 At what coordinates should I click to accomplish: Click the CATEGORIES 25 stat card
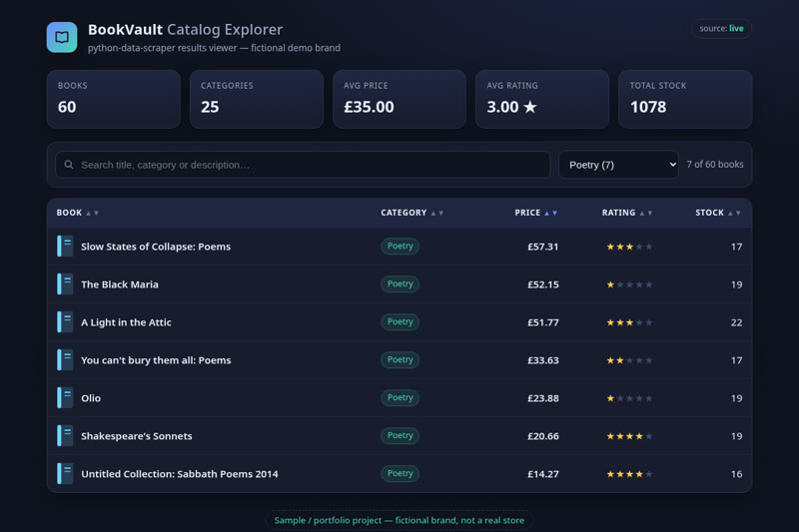point(257,99)
